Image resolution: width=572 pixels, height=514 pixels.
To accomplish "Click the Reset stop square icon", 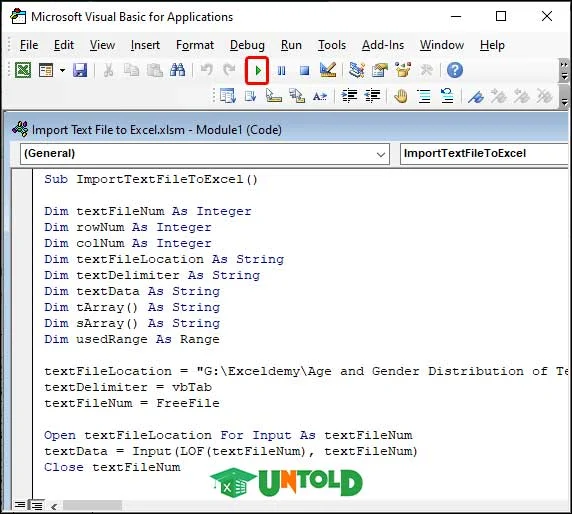I will [x=304, y=70].
